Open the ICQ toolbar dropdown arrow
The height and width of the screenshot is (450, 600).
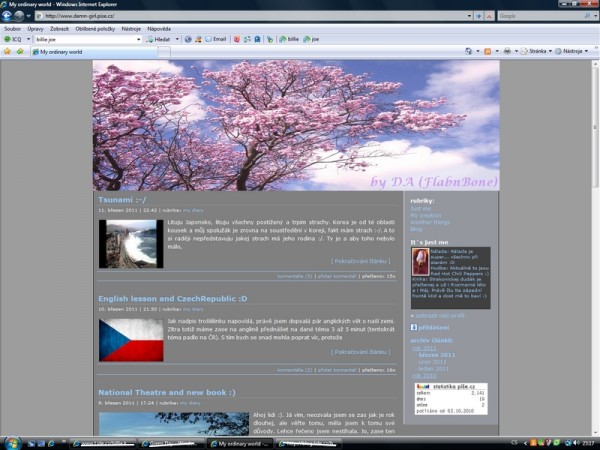(x=28, y=39)
